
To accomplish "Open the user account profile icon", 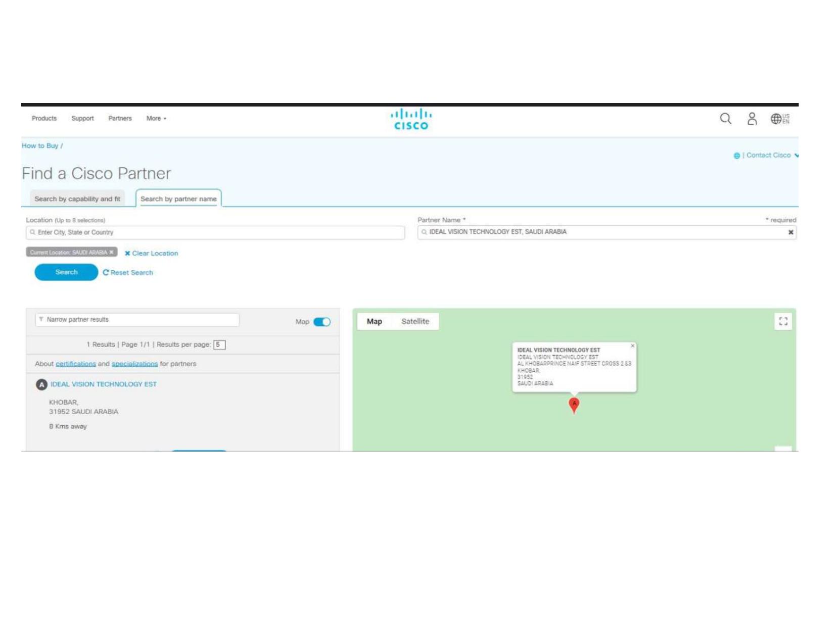I will (x=752, y=119).
